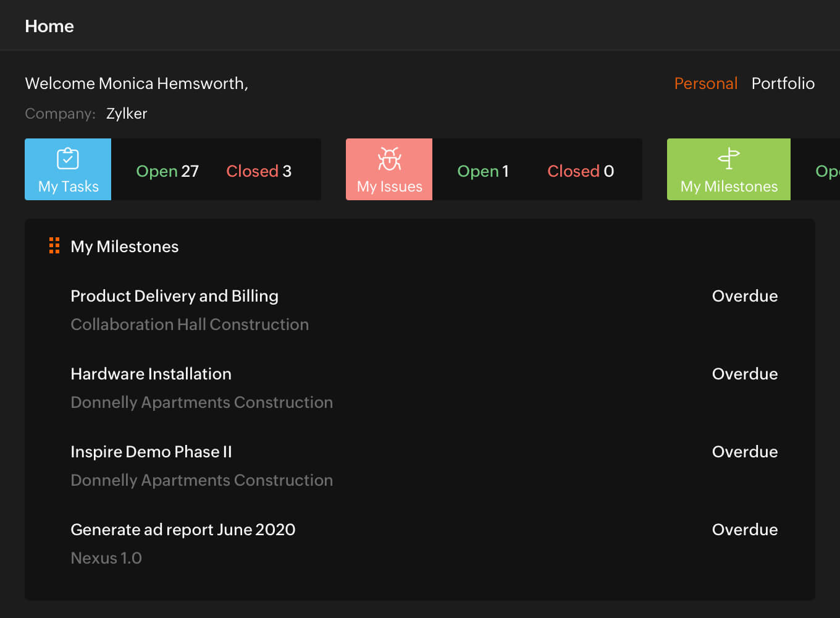Switch to the Portfolio view tab
840x618 pixels.
(783, 83)
